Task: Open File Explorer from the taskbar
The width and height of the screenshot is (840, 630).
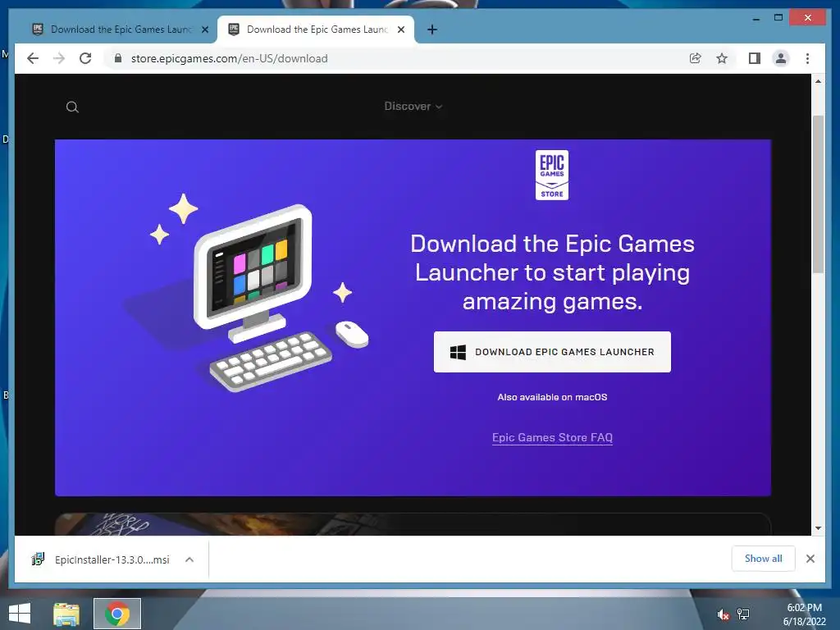Action: click(66, 614)
